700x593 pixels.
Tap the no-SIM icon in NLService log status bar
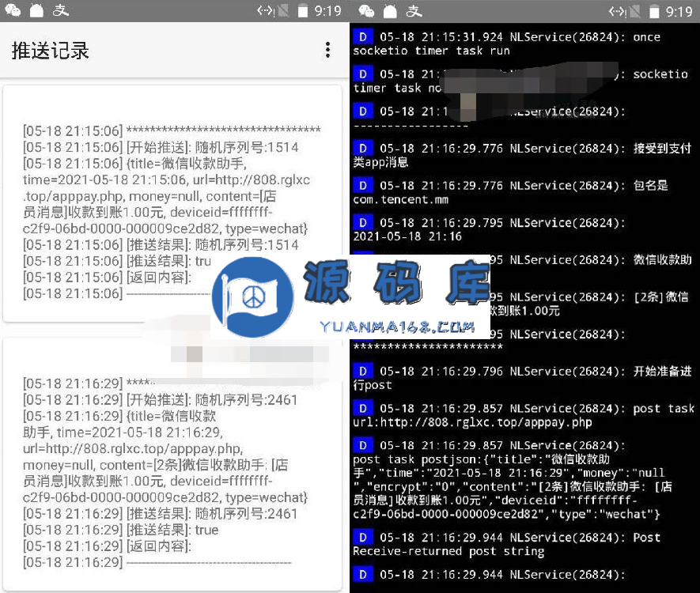point(635,11)
